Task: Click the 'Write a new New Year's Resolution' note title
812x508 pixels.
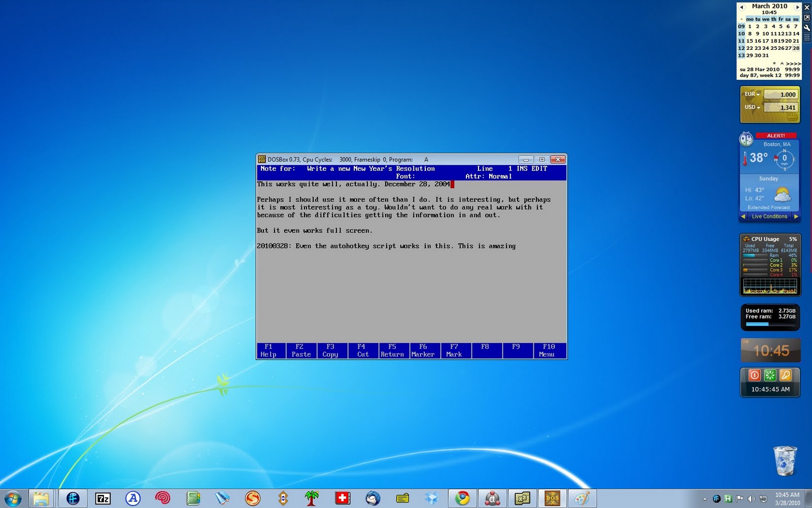Action: (370, 169)
